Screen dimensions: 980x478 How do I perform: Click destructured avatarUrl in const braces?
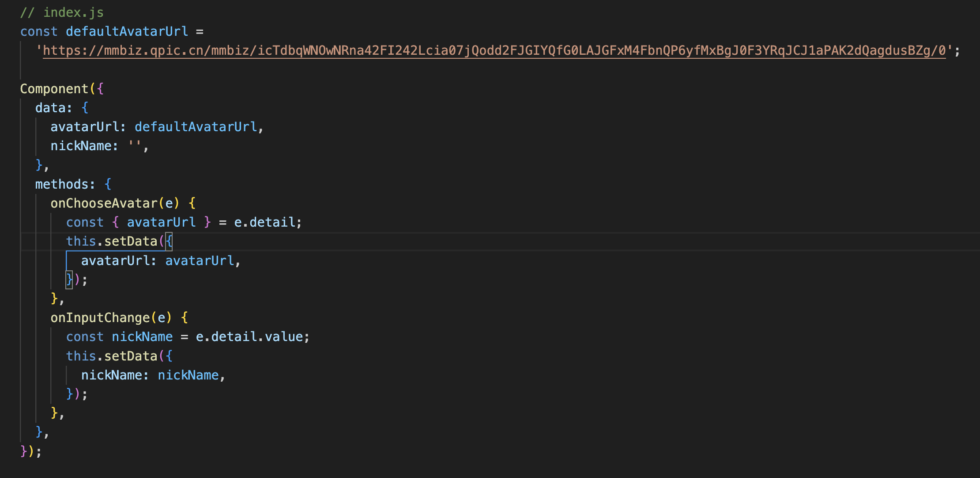[x=161, y=222]
